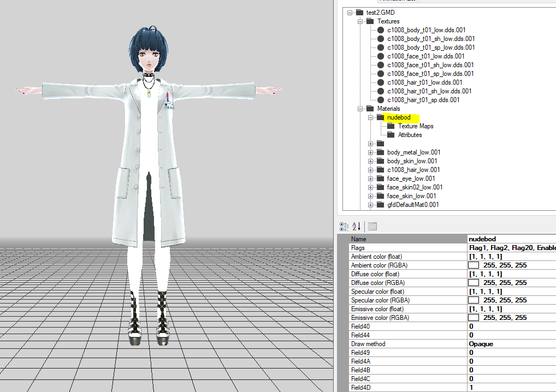The height and width of the screenshot is (392, 556).
Task: Select texture c1008_face_t01_sh_low.dds.001 icon
Action: point(381,65)
